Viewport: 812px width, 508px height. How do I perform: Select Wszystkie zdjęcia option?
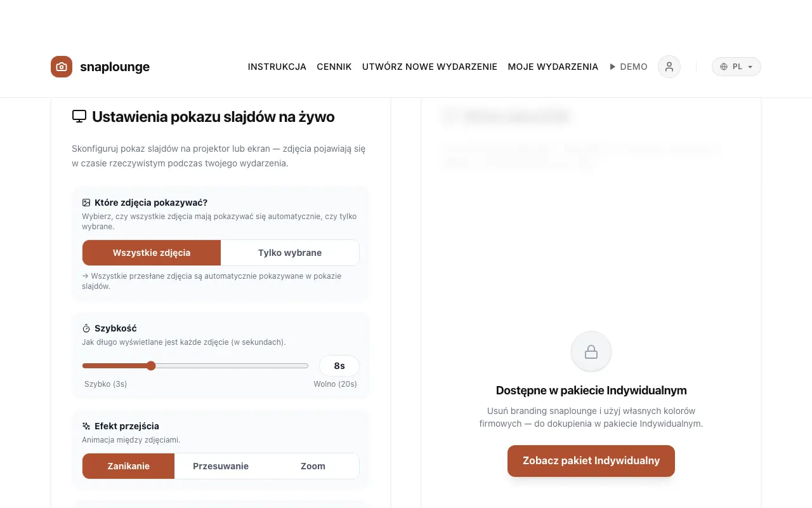tap(152, 253)
